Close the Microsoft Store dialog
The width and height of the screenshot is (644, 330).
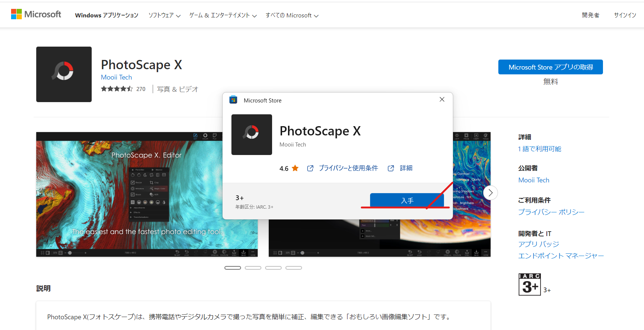(x=442, y=100)
